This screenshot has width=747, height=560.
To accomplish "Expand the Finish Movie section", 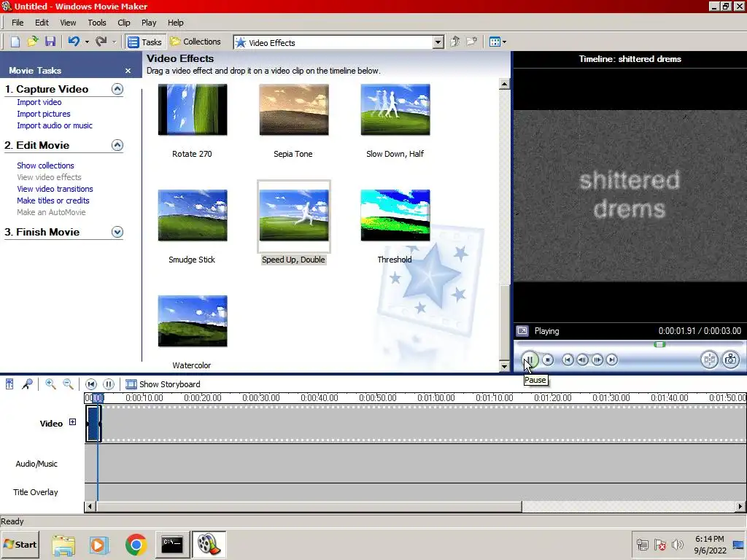I will [x=117, y=232].
